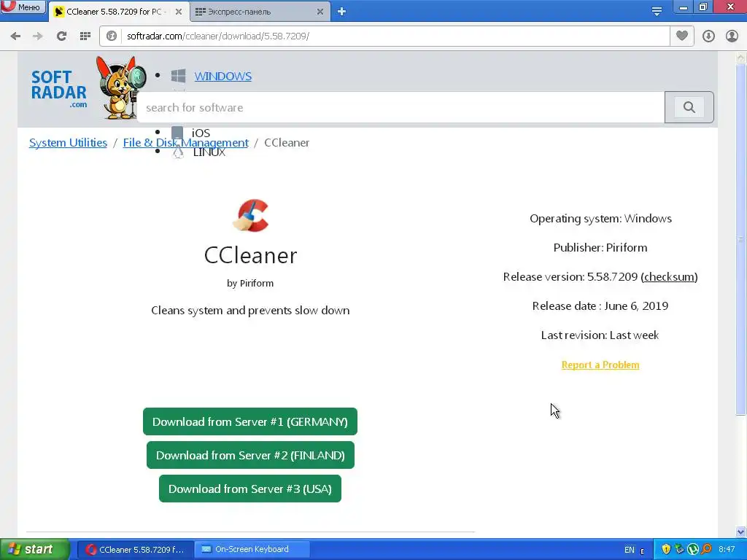The image size is (747, 560).
Task: Click the orange magnifier tray icon
Action: click(706, 550)
